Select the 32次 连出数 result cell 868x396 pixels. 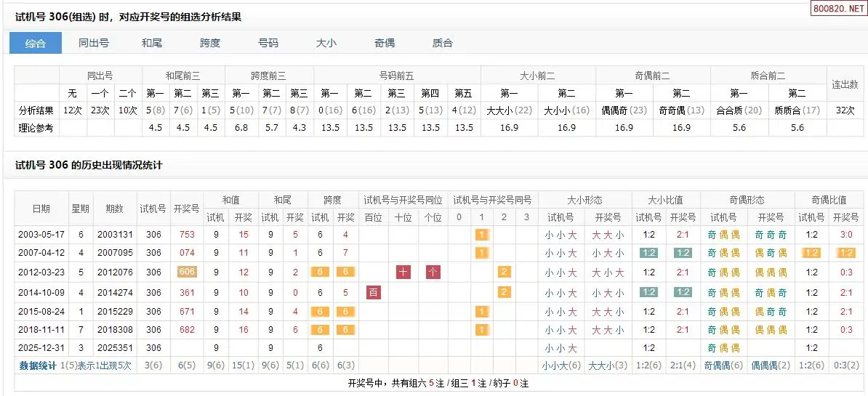pyautogui.click(x=845, y=110)
